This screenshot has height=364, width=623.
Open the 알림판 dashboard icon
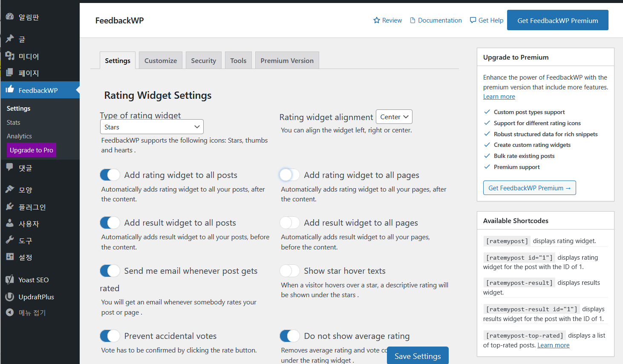click(x=10, y=17)
